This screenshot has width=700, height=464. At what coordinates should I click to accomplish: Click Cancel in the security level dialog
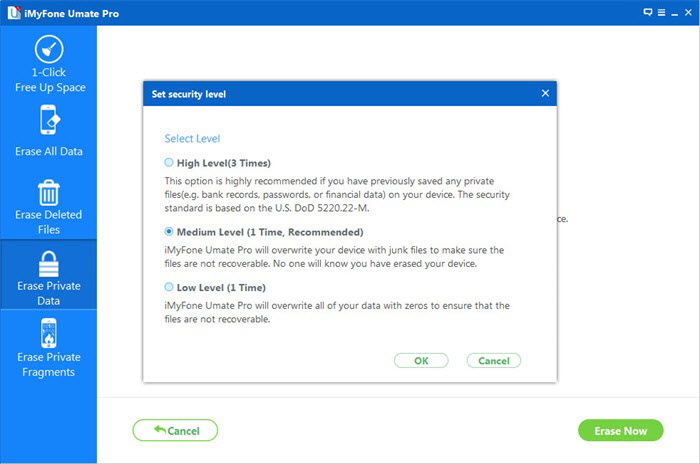pos(494,360)
